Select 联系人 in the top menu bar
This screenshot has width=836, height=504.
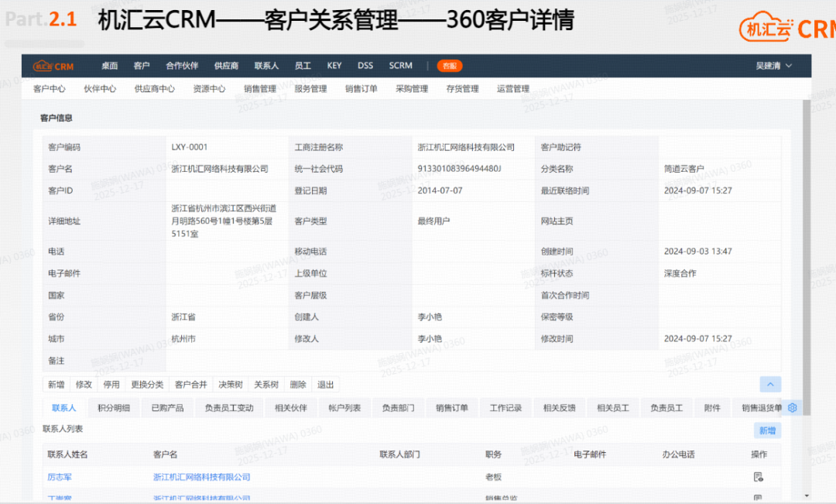266,65
